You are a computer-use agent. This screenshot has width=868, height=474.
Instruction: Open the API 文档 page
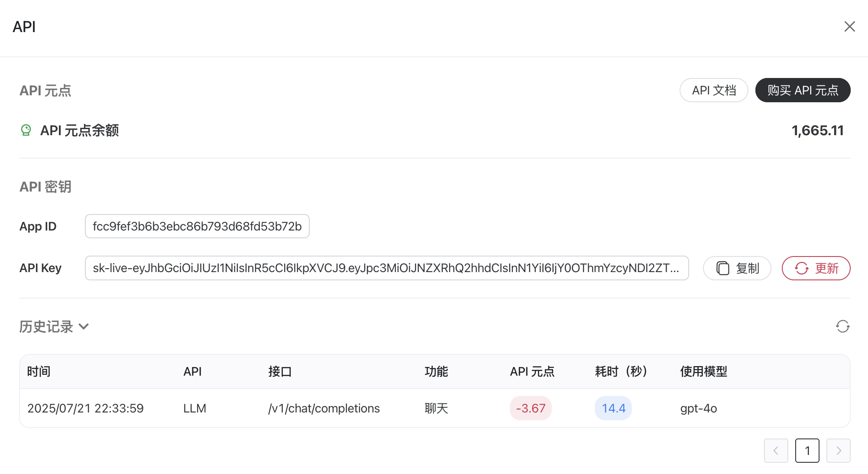coord(714,90)
